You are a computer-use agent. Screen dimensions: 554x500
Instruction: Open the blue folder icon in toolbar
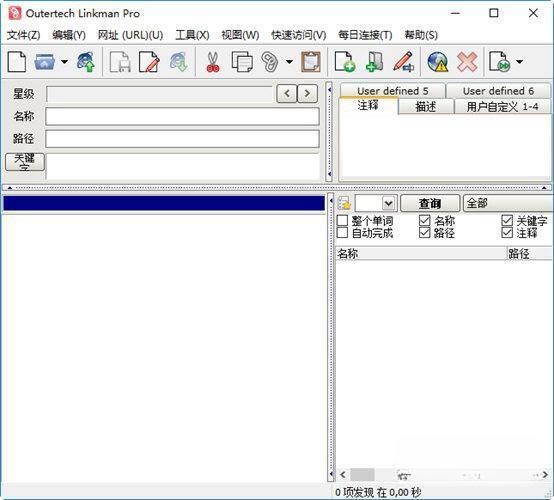click(45, 62)
